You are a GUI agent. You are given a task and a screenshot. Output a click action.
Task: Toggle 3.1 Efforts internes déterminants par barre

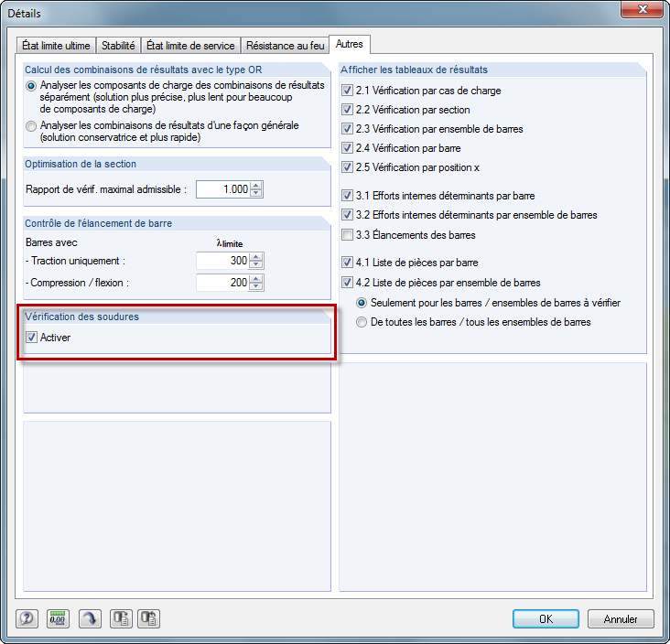347,196
